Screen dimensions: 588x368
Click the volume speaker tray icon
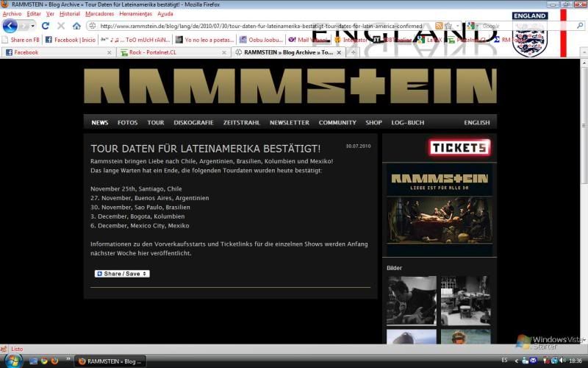tap(562, 361)
